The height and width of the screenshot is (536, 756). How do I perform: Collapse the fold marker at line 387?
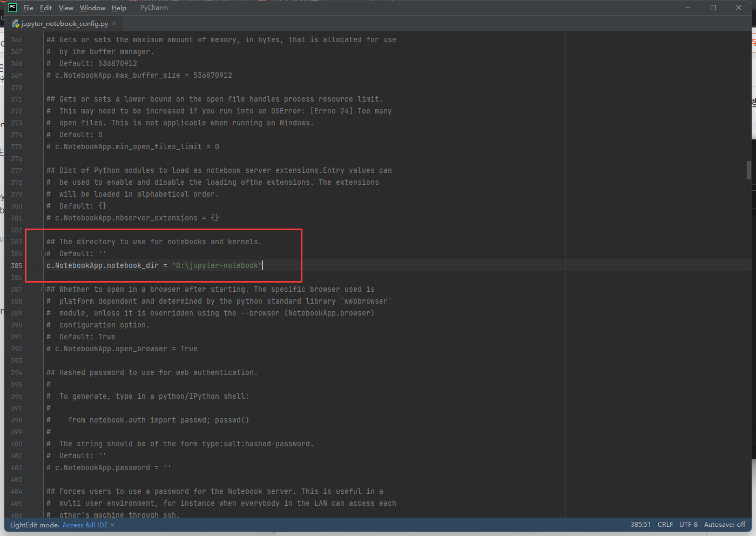[x=43, y=289]
